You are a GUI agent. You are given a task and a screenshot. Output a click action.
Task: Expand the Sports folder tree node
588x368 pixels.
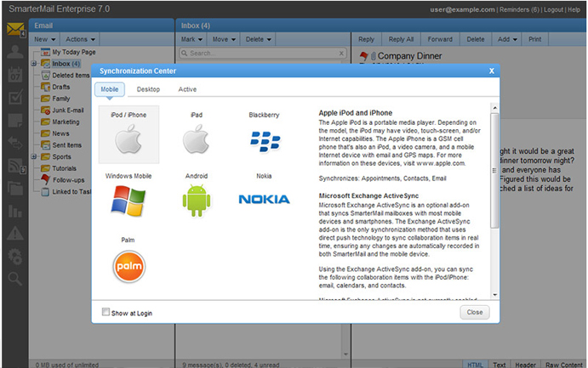click(x=34, y=156)
